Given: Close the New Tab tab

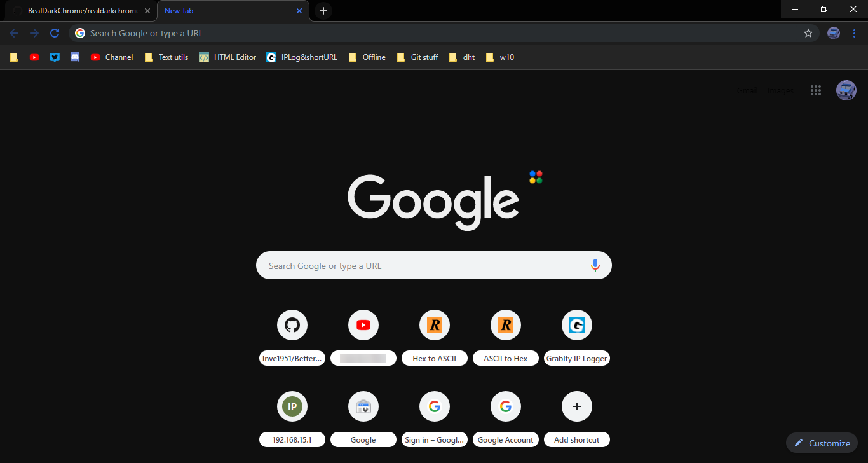Looking at the screenshot, I should [299, 11].
